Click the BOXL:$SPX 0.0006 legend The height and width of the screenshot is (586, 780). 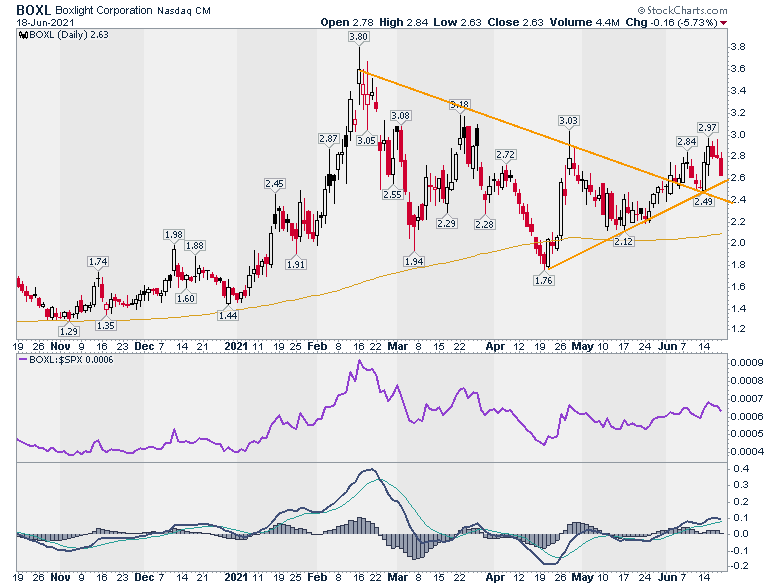(x=66, y=359)
